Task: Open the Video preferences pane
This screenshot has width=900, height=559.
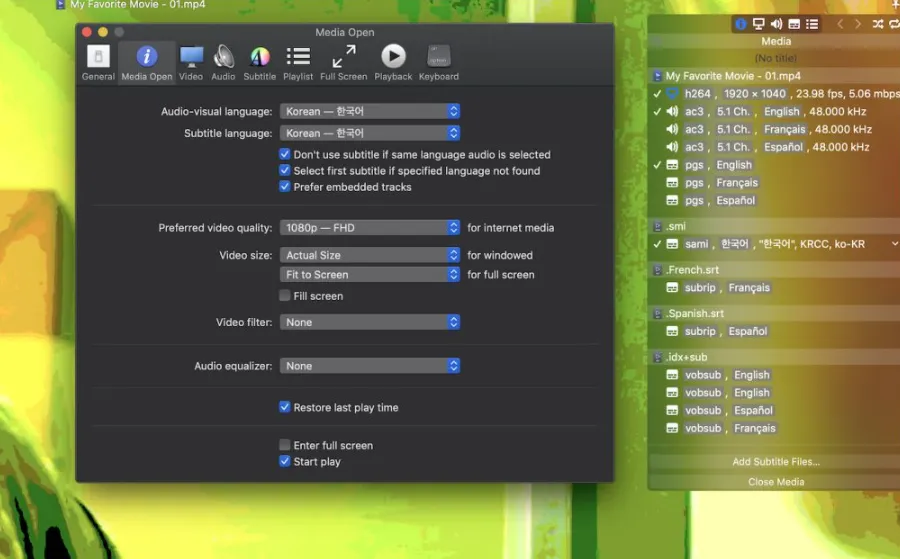Action: [191, 63]
